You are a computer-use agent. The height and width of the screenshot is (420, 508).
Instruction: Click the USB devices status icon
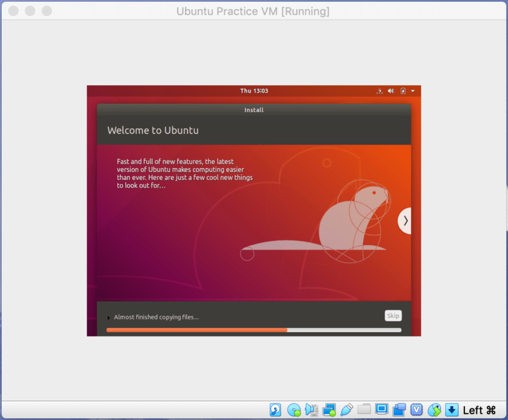[x=347, y=410]
